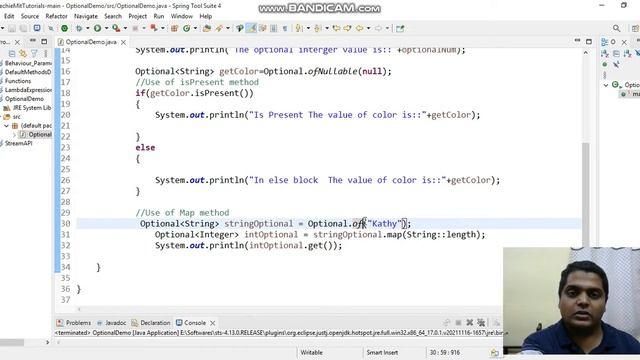Open the Search menu
This screenshot has height=360, width=640.
[113, 16]
